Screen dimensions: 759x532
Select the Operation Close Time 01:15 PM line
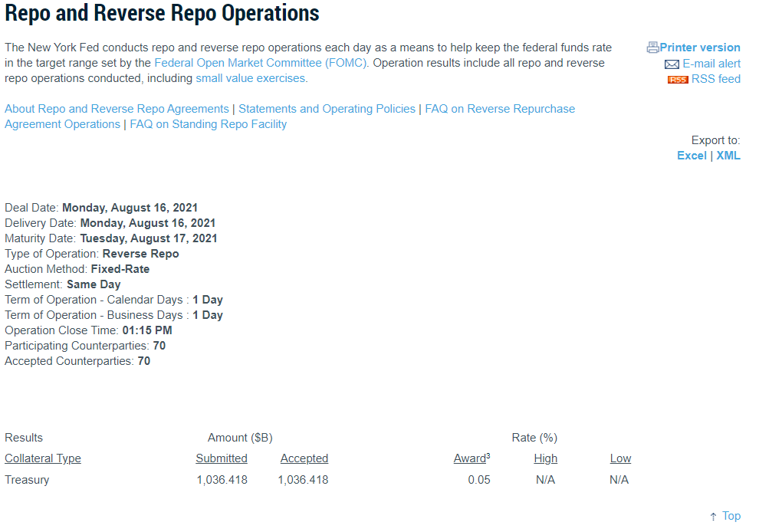click(88, 330)
